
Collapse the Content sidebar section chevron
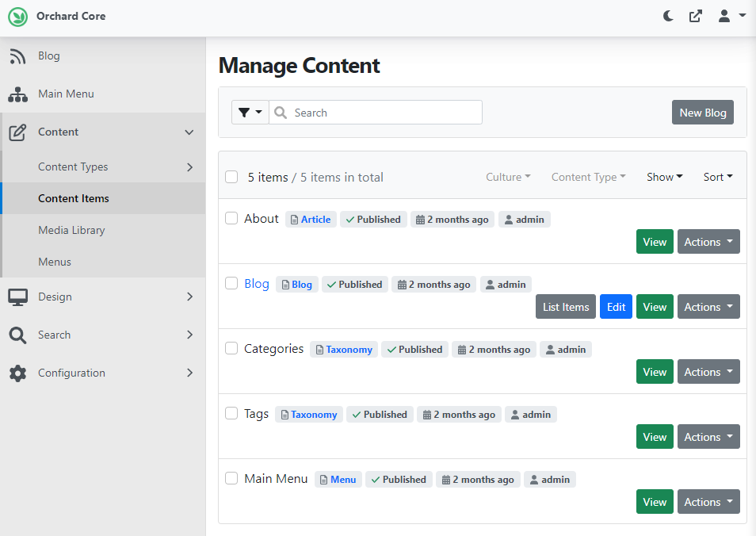click(x=189, y=132)
